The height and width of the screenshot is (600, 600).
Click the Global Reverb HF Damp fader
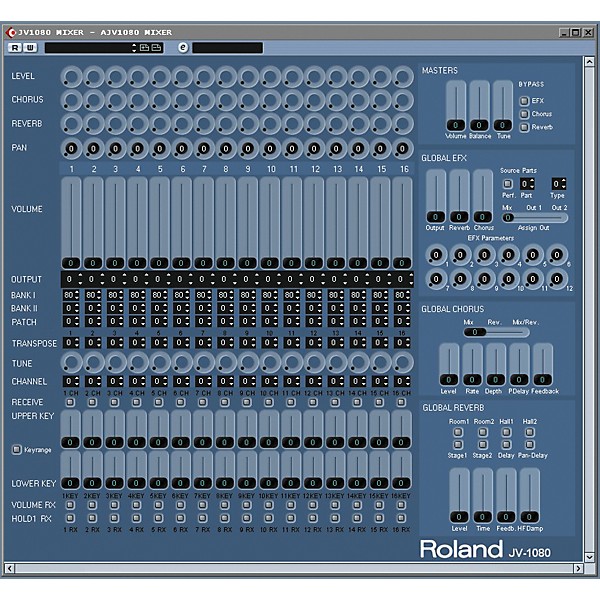(529, 496)
